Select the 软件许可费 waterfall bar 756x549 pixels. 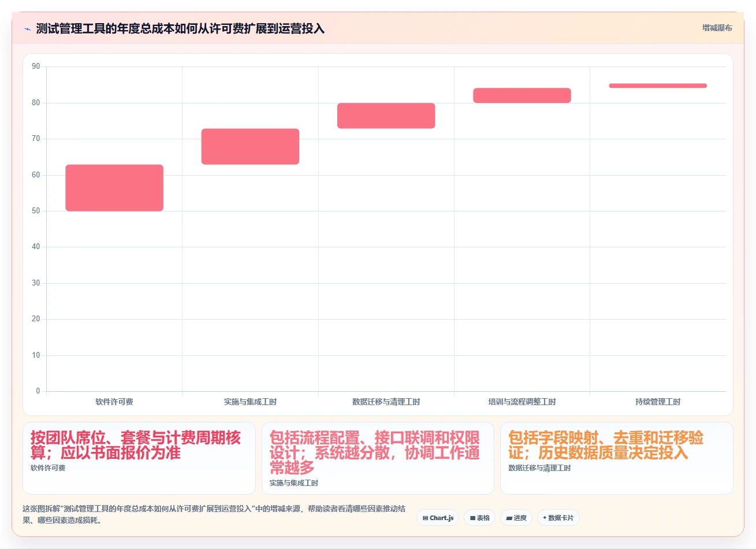(114, 188)
